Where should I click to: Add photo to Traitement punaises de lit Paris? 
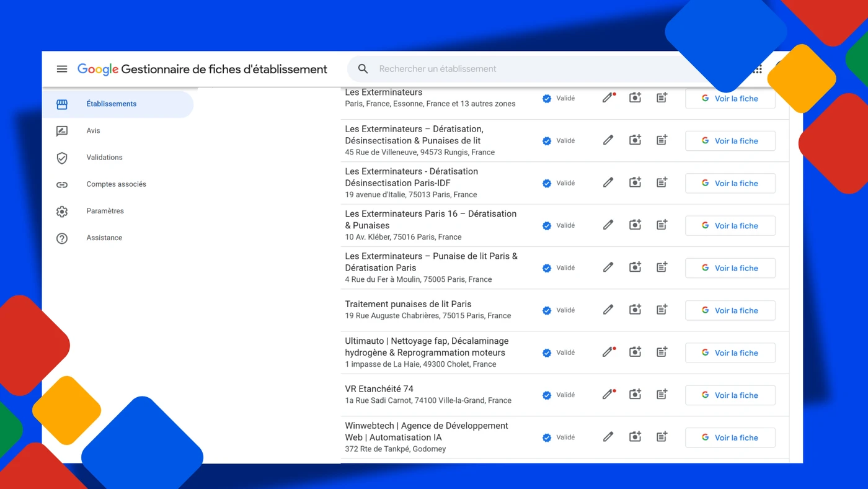(x=635, y=309)
